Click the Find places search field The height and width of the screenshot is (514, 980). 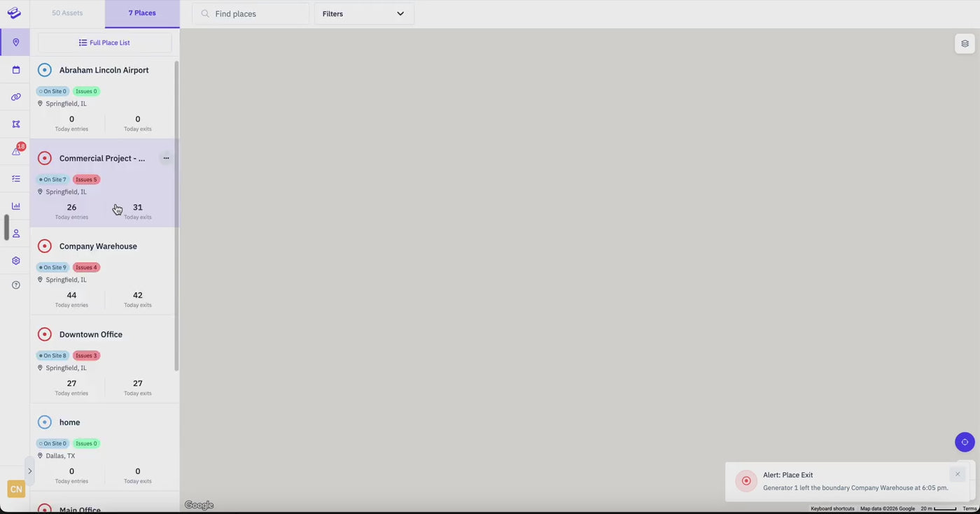[x=251, y=14]
